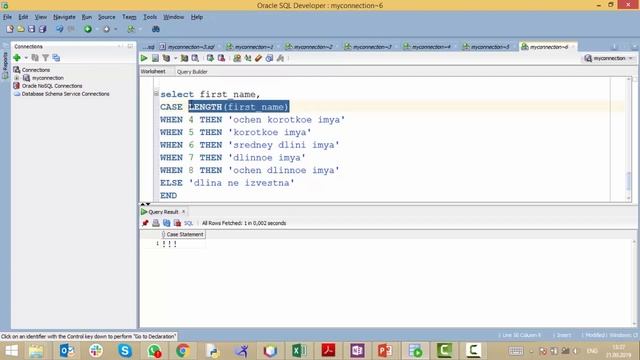Open the Explain Plan dropdown arrow

point(175,58)
